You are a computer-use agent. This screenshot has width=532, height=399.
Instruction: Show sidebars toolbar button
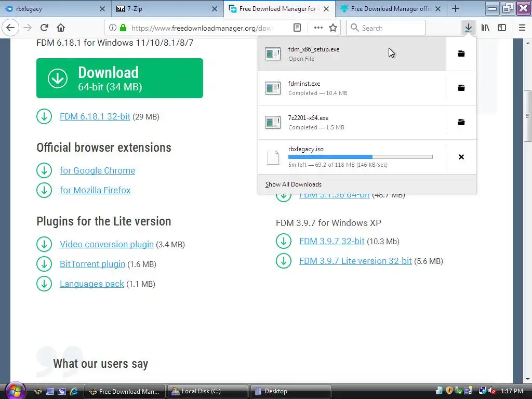(502, 28)
